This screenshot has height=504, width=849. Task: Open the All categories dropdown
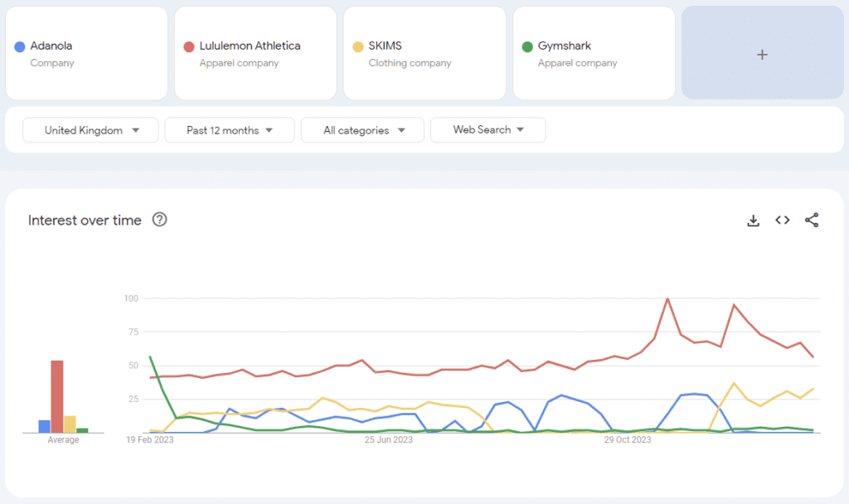pos(362,130)
